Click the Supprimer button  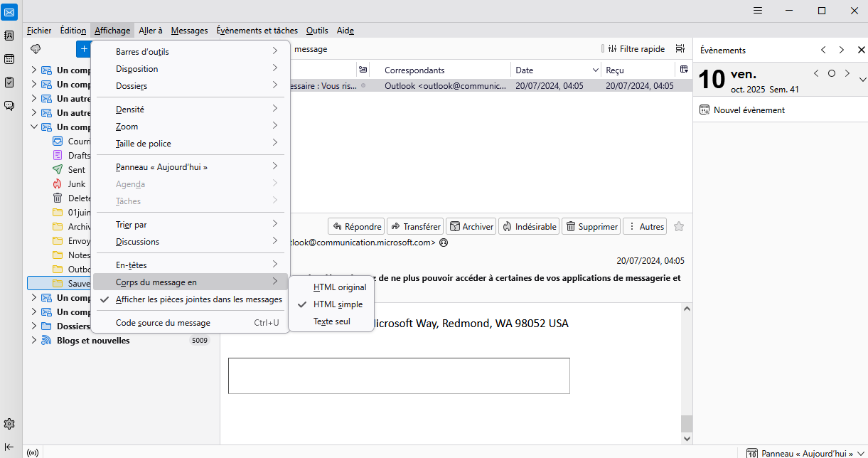pyautogui.click(x=591, y=227)
